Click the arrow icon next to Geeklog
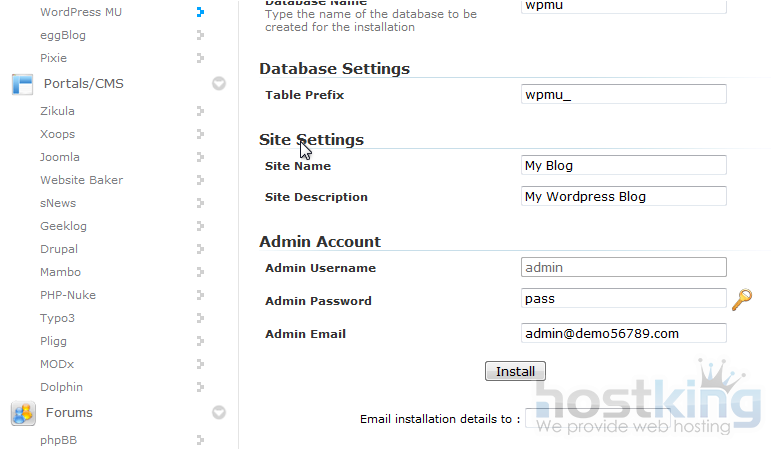The width and height of the screenshot is (776, 450). [200, 227]
